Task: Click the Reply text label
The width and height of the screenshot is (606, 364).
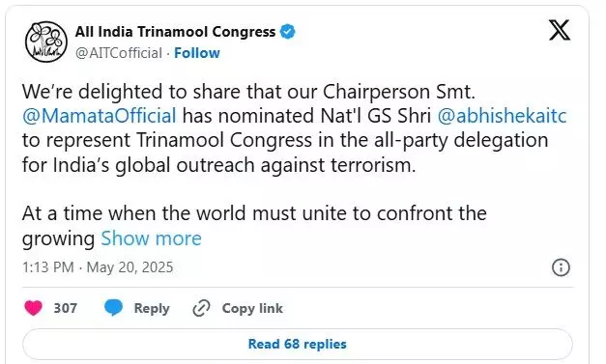Action: 152,308
